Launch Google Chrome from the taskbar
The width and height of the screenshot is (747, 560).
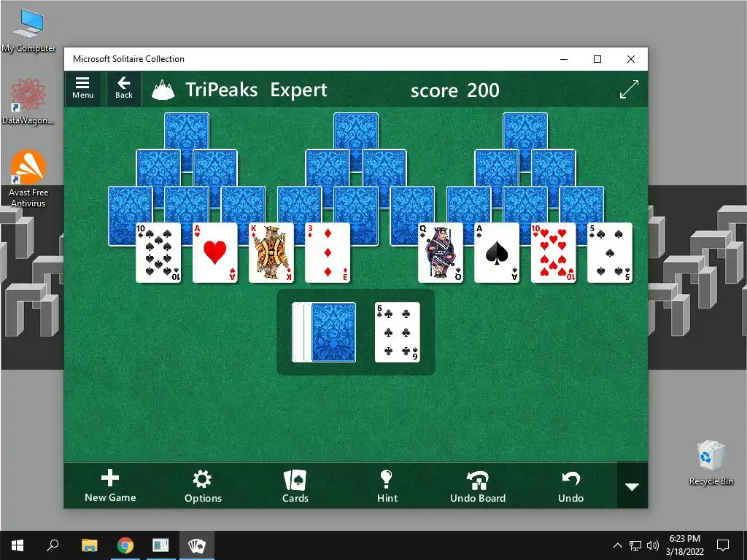[125, 545]
